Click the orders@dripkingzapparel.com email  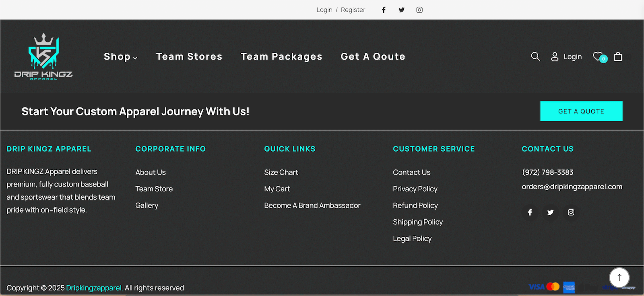(x=572, y=187)
